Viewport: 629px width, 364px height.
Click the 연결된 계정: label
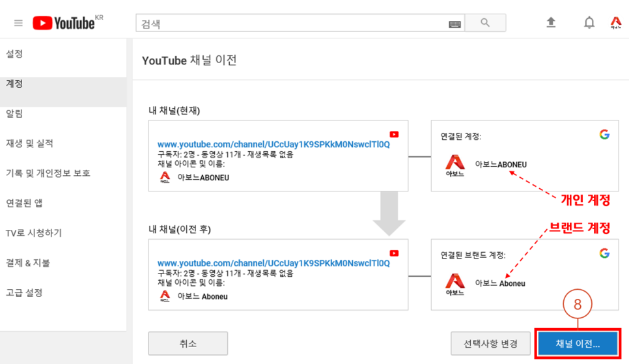[461, 137]
